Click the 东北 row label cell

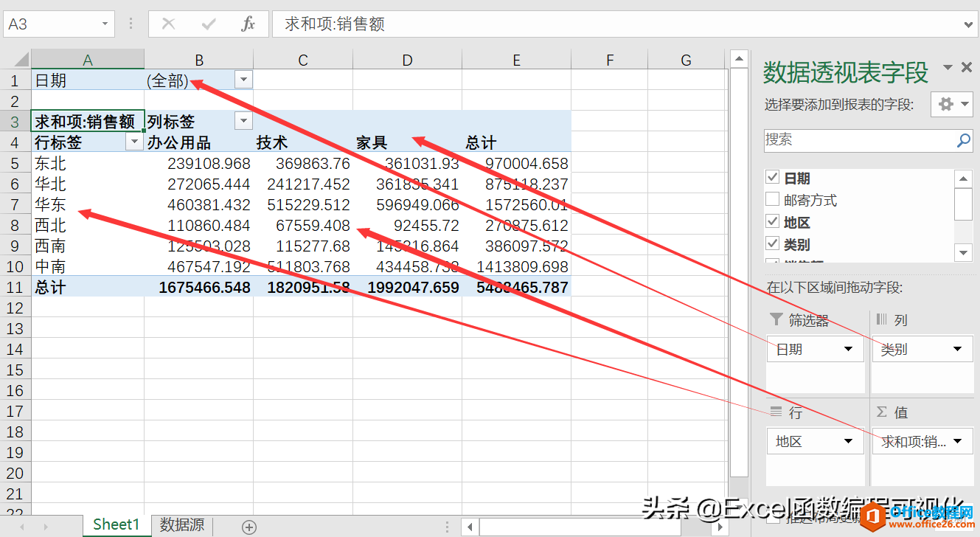(x=88, y=163)
